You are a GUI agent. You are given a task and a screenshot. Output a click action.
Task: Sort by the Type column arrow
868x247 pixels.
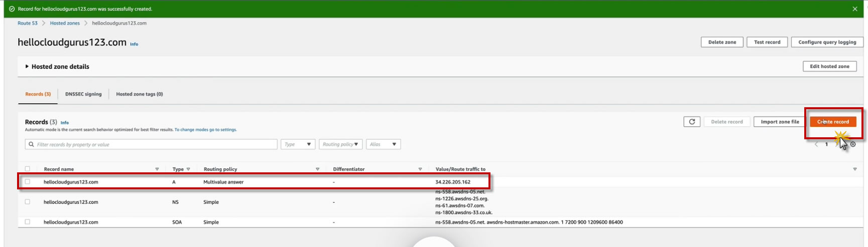188,169
